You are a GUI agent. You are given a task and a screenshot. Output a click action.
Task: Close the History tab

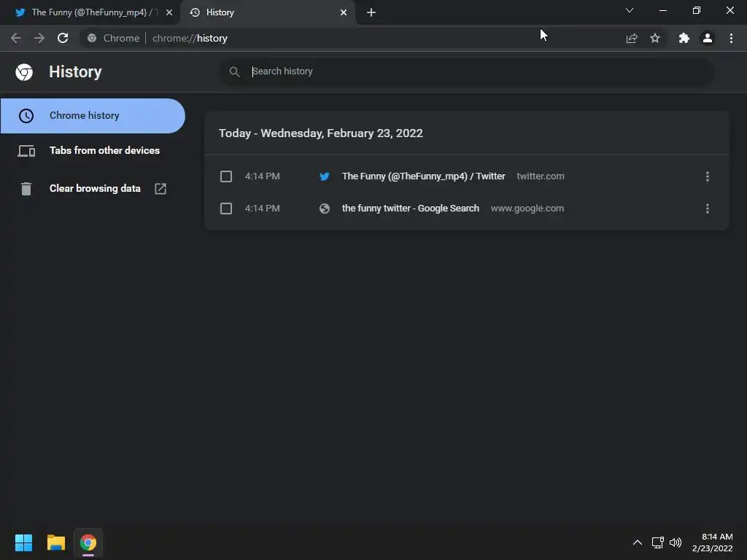344,12
